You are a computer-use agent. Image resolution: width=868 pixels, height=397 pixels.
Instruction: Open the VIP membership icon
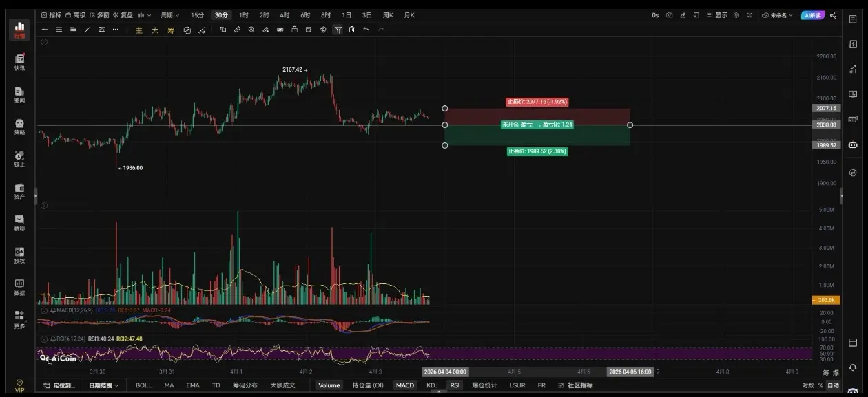(19, 386)
